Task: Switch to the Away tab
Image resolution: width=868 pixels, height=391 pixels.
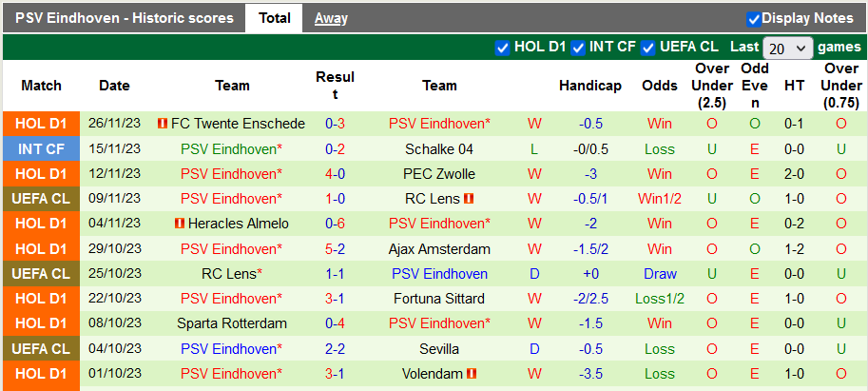Action: 331,18
